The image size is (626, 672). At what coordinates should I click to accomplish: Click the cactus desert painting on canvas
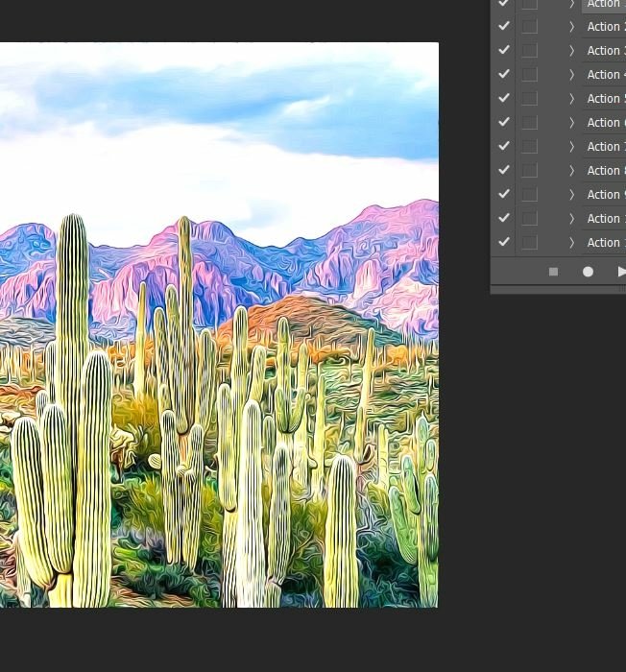click(x=219, y=324)
